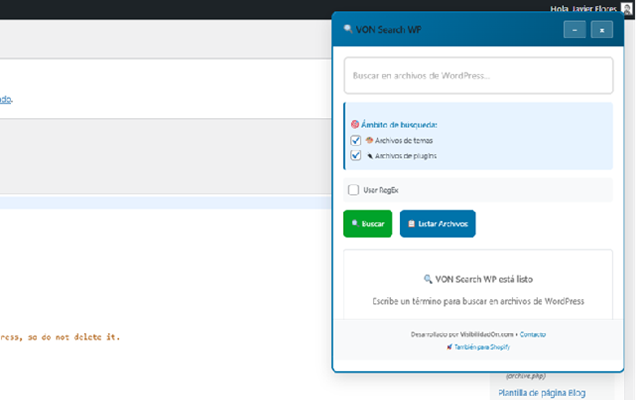Click the VON Search WP title text
The height and width of the screenshot is (400, 640).
point(388,30)
